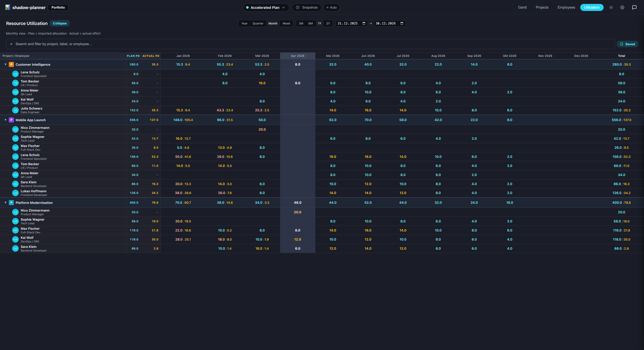Click Kai Wolf avatar under Platform Modernisation
Viewport: 644px width, 350px height.
(16, 239)
